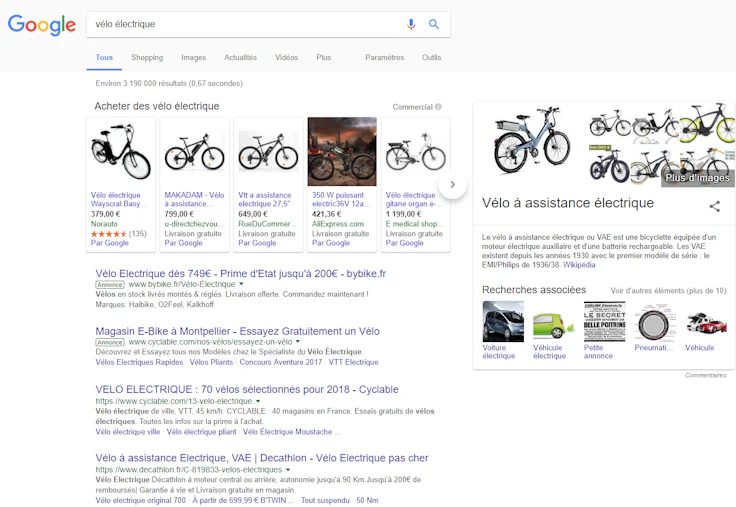Click Voir d'autres éléments (plus de 10)
Image resolution: width=736 pixels, height=507 pixels.
click(x=668, y=291)
